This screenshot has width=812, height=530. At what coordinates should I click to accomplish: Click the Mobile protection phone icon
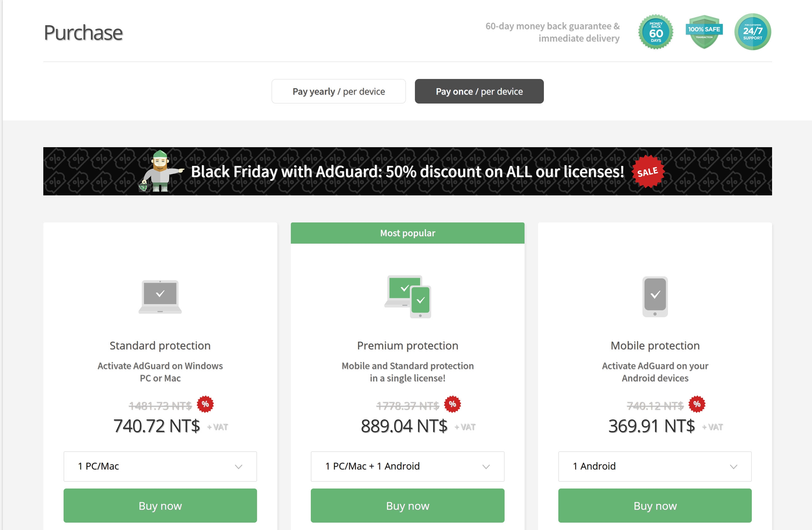point(655,296)
